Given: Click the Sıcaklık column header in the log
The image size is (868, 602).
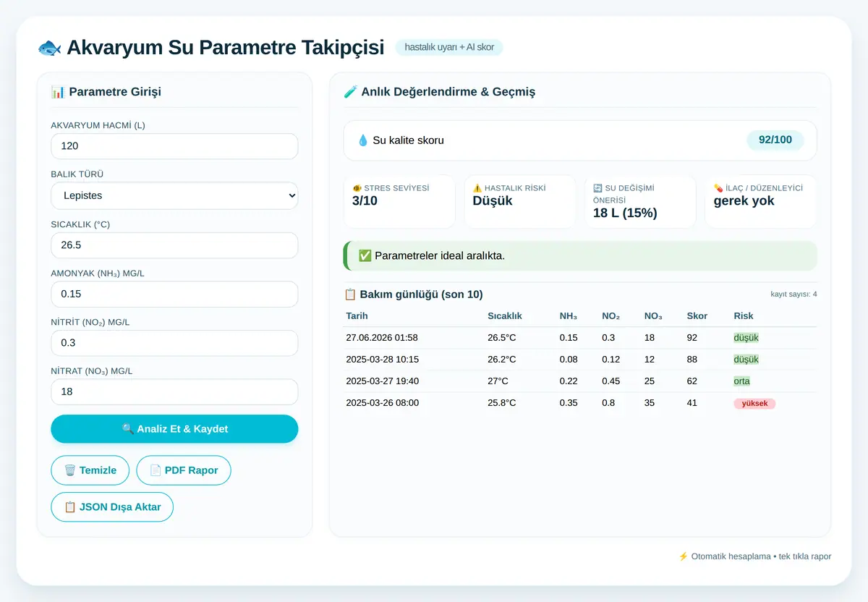Looking at the screenshot, I should pos(505,316).
